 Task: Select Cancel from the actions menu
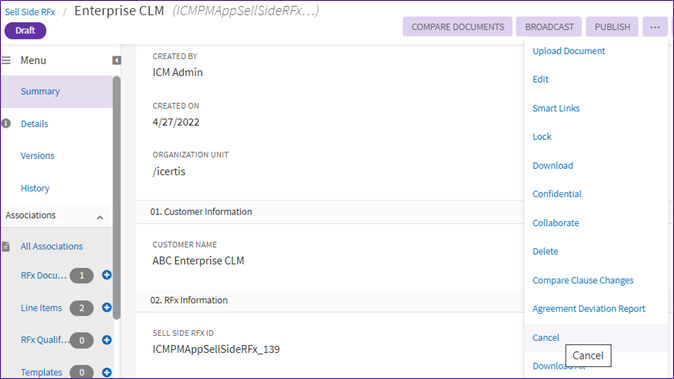point(546,338)
